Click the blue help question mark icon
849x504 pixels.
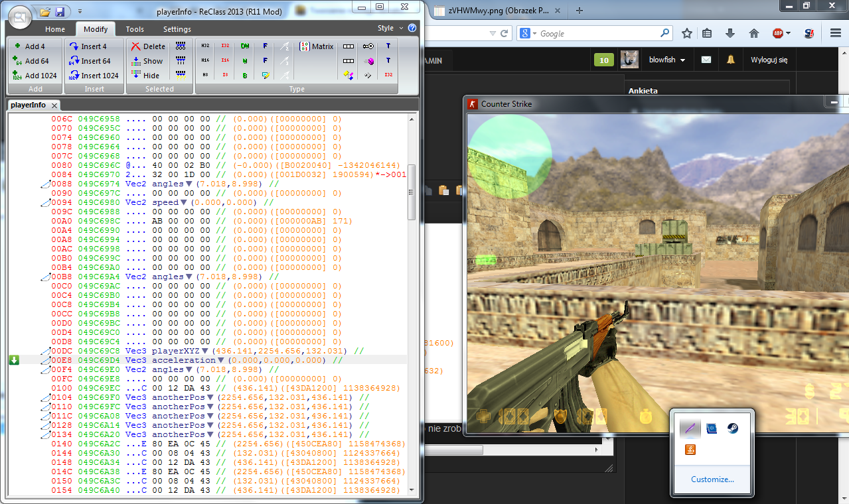(x=412, y=29)
